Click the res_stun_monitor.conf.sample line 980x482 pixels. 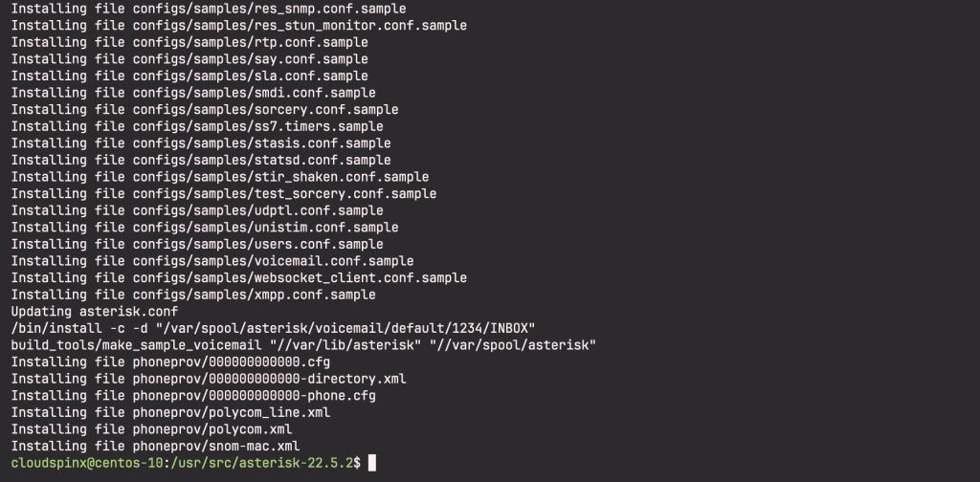(238, 26)
